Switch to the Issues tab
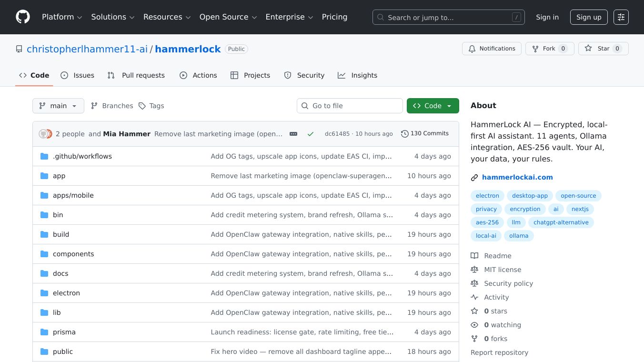This screenshot has width=644, height=362. 78,75
